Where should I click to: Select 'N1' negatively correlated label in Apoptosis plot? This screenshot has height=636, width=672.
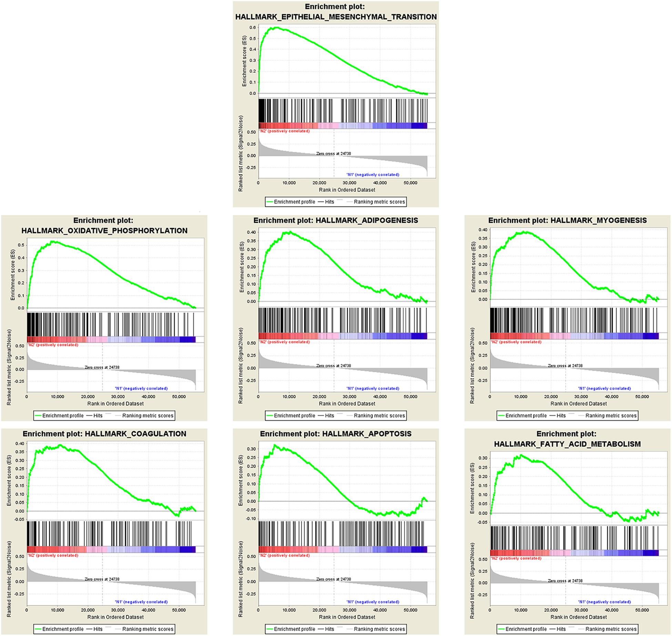[373, 602]
